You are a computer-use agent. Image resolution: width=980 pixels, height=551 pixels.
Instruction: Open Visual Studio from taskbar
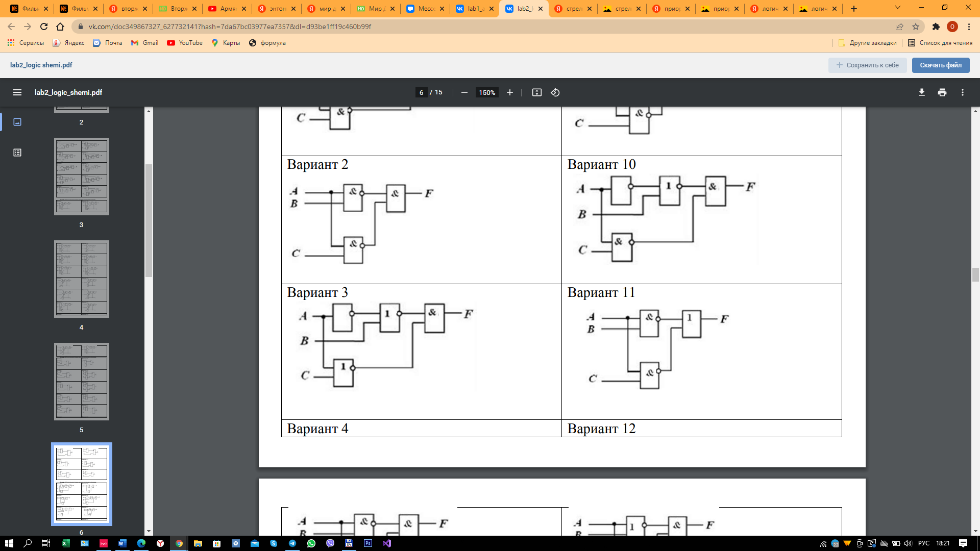(x=386, y=543)
